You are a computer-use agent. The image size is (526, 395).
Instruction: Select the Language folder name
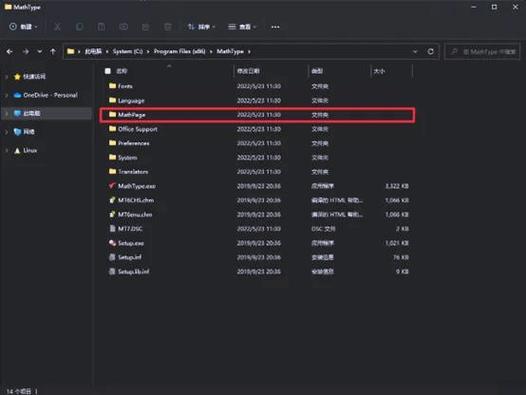click(131, 100)
